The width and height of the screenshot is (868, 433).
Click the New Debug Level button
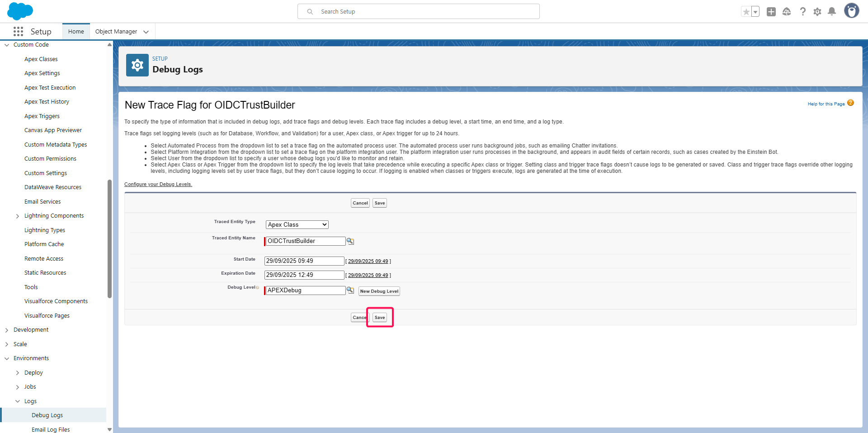(x=379, y=291)
